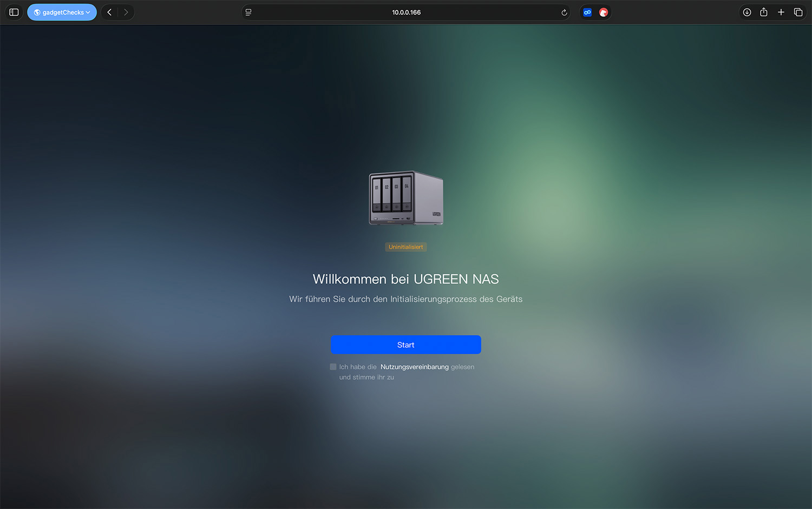Click the 10.0.0.166 address field

[406, 12]
